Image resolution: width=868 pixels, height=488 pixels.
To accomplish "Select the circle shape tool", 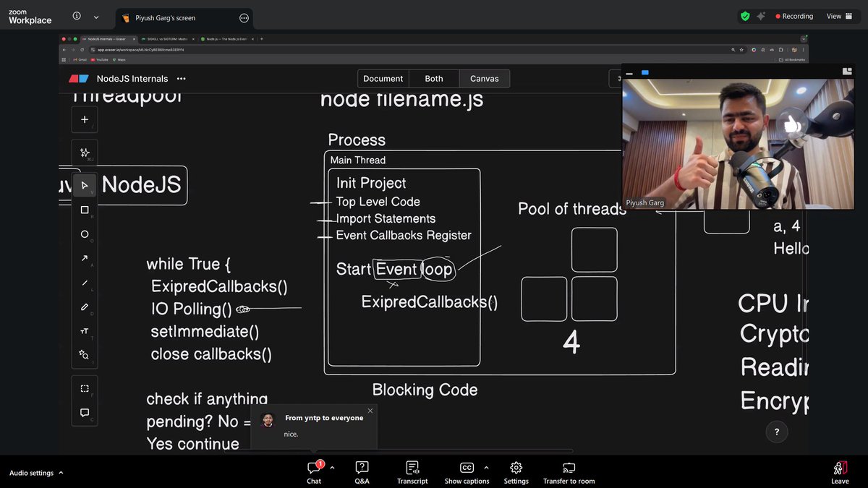I will click(x=85, y=234).
